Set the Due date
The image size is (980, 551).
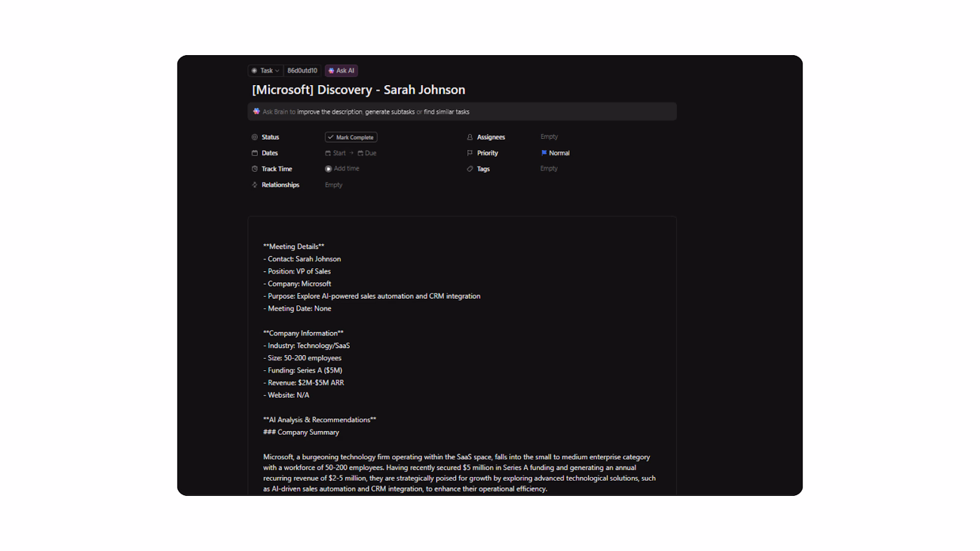[x=367, y=153]
